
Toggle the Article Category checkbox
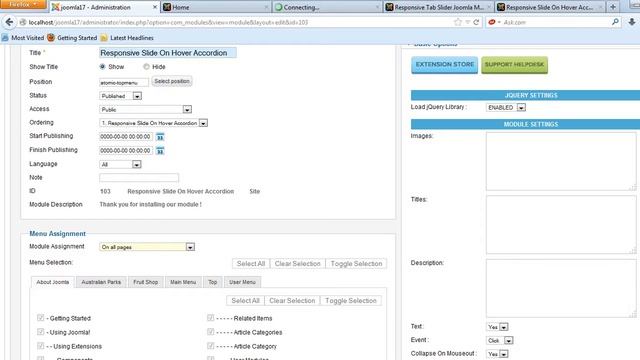click(211, 346)
